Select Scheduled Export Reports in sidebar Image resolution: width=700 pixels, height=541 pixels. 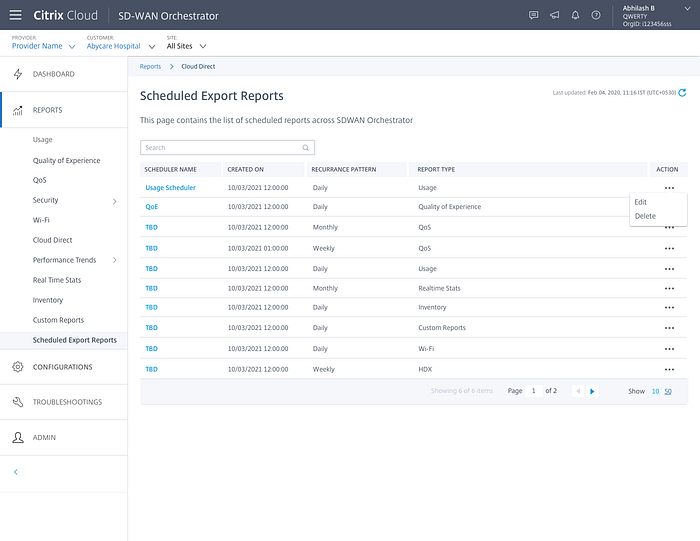(x=75, y=340)
